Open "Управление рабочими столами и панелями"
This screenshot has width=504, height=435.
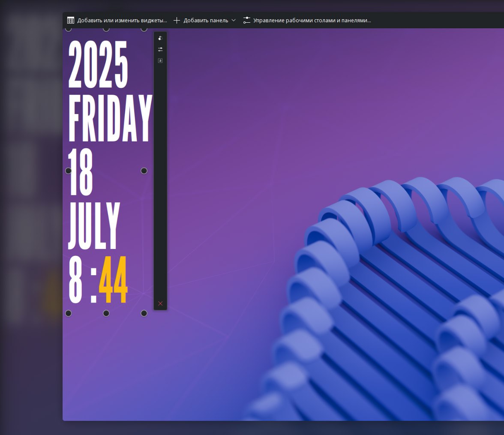click(x=307, y=20)
